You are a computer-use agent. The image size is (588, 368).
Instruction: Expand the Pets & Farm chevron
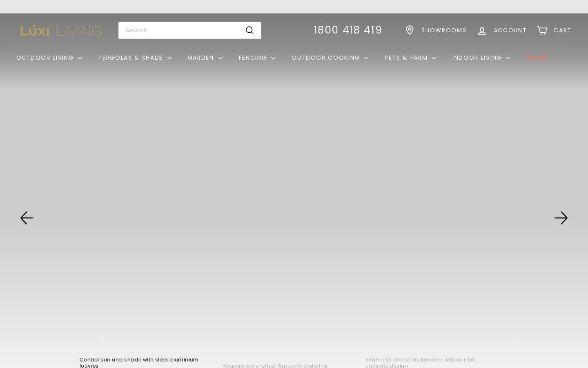coord(434,58)
